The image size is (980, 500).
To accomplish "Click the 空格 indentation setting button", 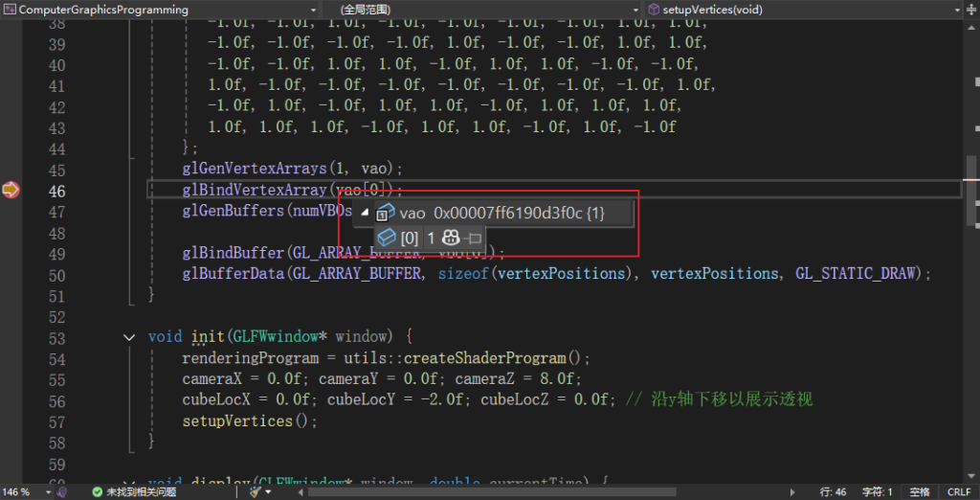I will tap(919, 491).
